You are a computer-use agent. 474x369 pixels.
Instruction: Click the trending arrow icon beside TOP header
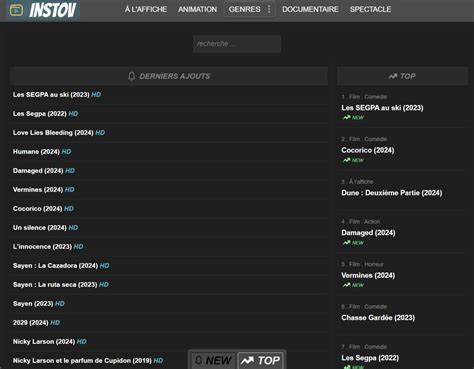pos(393,76)
